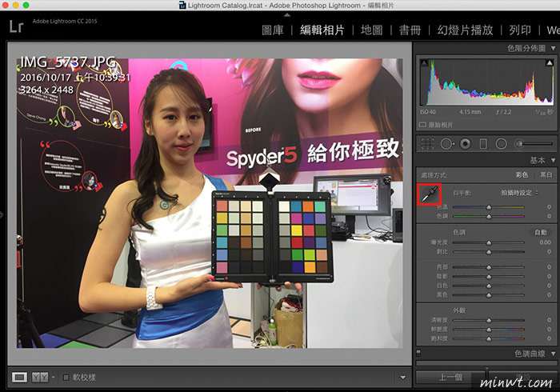The height and width of the screenshot is (392, 560).
Task: Click the Lr logo identity plate
Action: pyautogui.click(x=16, y=26)
